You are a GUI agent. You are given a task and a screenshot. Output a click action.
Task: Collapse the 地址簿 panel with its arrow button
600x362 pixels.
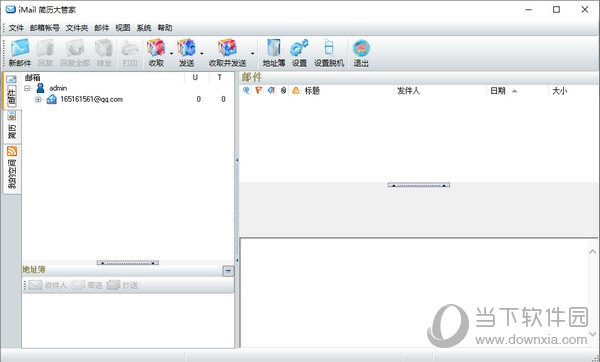tap(228, 271)
